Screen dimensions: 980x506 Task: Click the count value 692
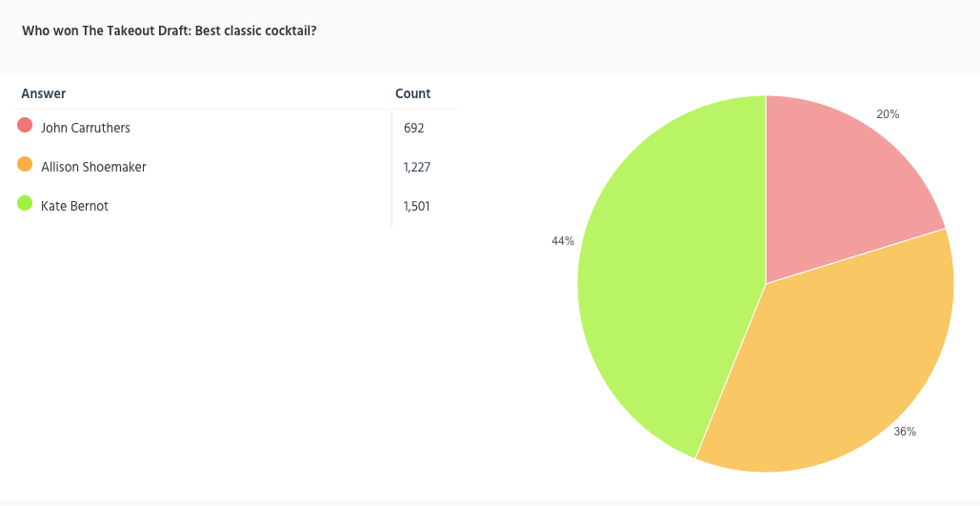click(x=413, y=128)
